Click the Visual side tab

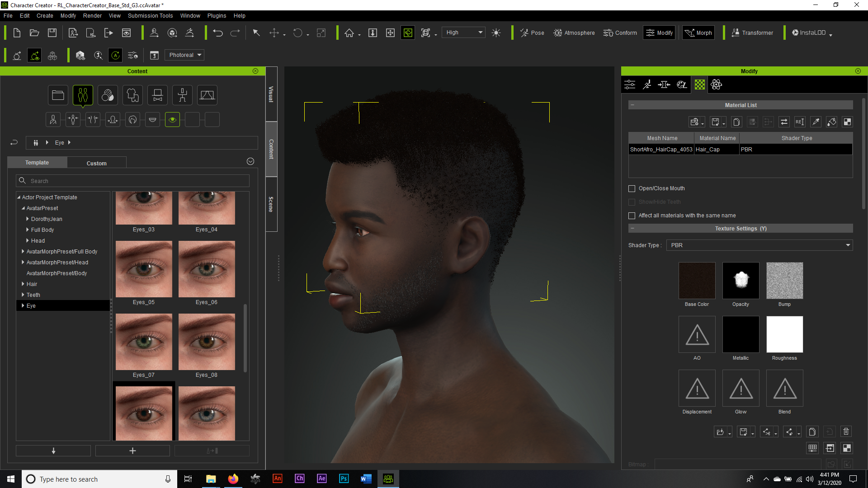coord(271,94)
